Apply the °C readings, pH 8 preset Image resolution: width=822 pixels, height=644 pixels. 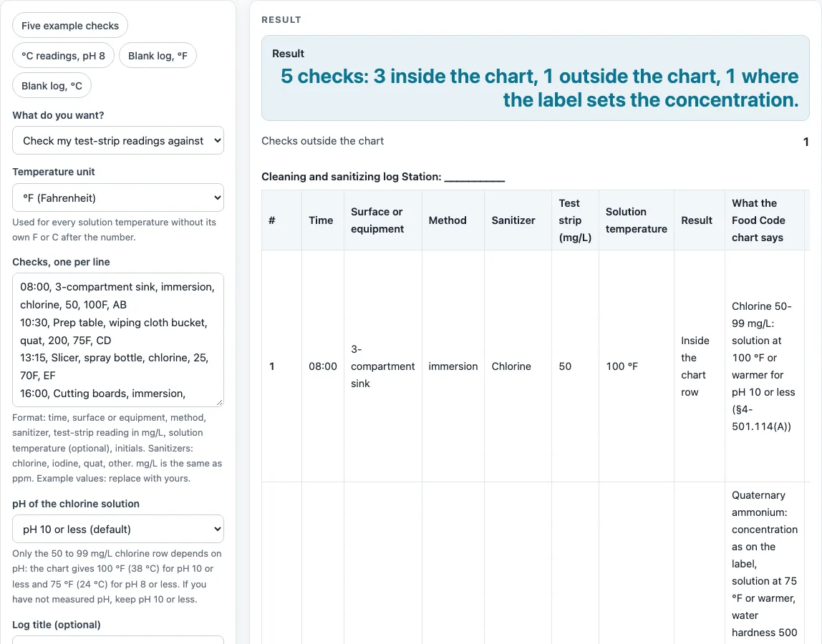coord(63,56)
